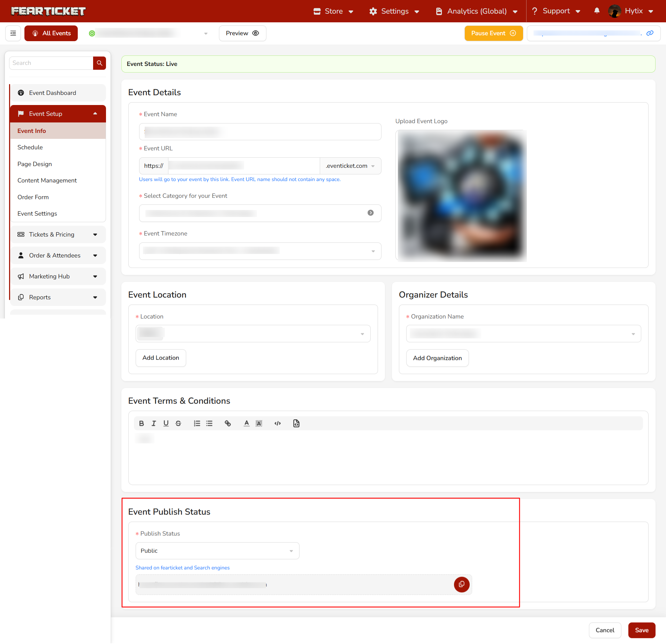
Task: Copy the public event link
Action: [x=461, y=584]
